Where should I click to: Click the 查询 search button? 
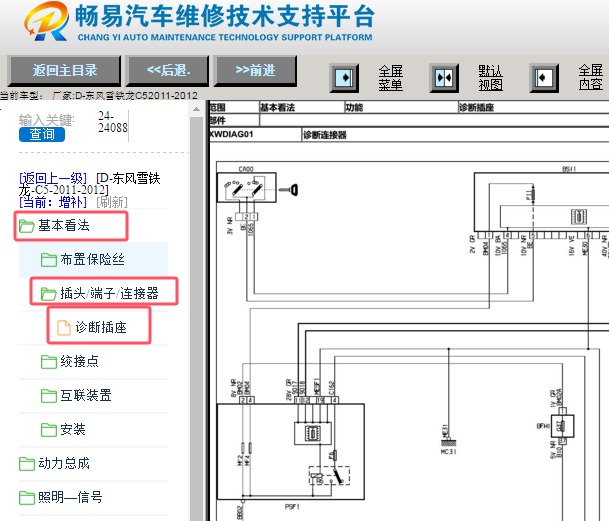pyautogui.click(x=42, y=134)
